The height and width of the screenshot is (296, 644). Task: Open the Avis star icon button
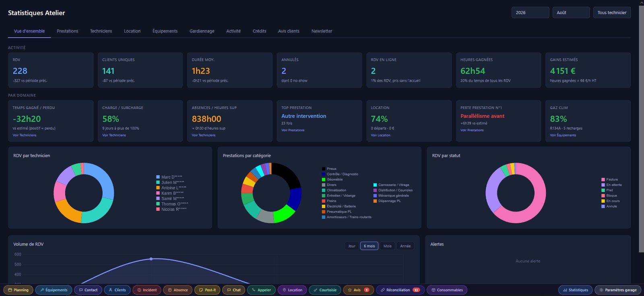tap(358, 290)
